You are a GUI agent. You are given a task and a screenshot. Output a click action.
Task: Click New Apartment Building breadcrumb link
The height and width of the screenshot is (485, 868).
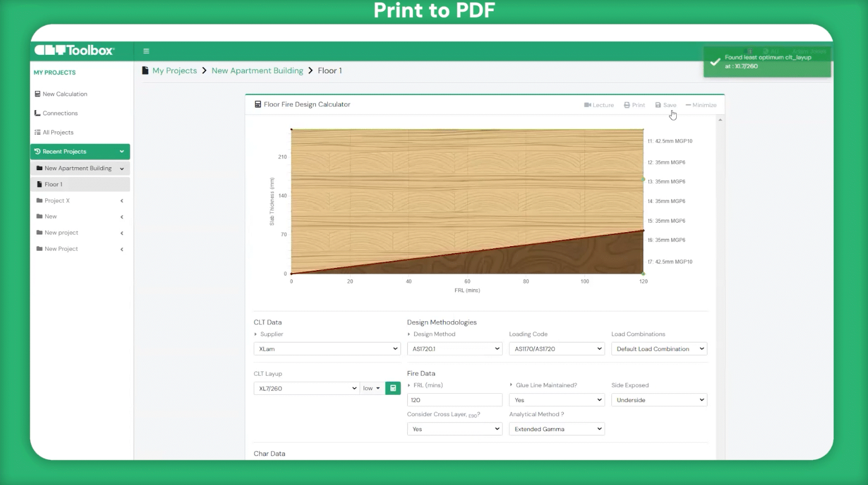click(257, 71)
